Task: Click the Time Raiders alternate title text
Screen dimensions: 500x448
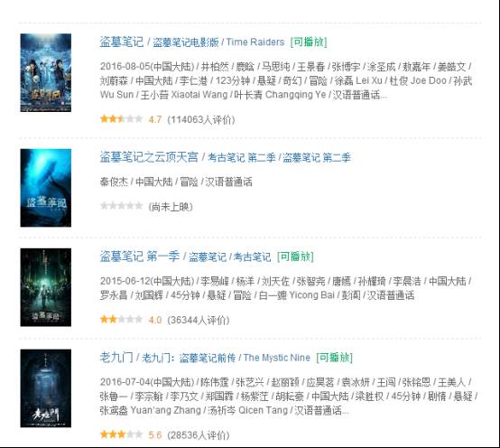Action: coord(255,42)
